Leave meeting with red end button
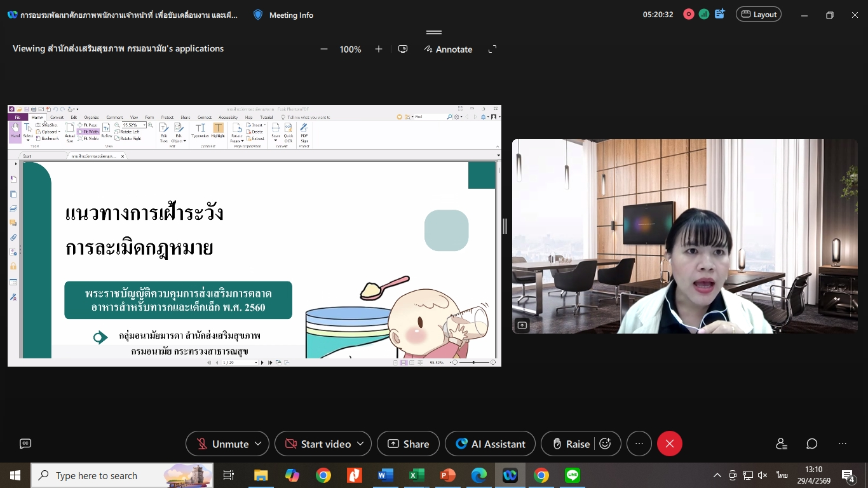 669,444
